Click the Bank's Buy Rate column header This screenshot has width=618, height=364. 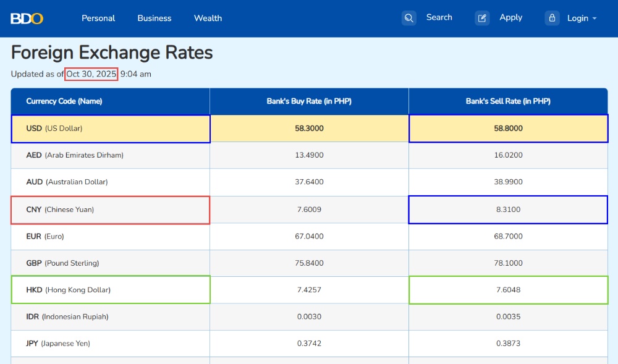pyautogui.click(x=309, y=101)
